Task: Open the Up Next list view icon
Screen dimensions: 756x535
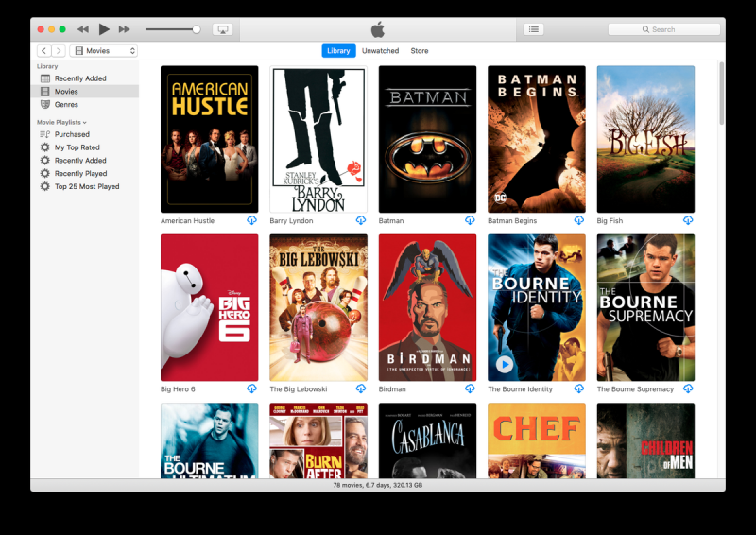Action: [534, 29]
